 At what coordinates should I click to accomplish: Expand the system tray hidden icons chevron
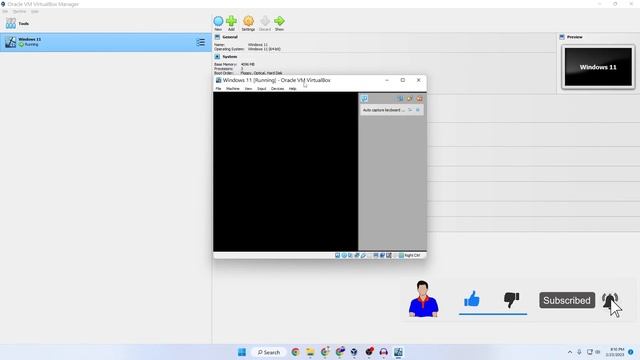tap(570, 352)
